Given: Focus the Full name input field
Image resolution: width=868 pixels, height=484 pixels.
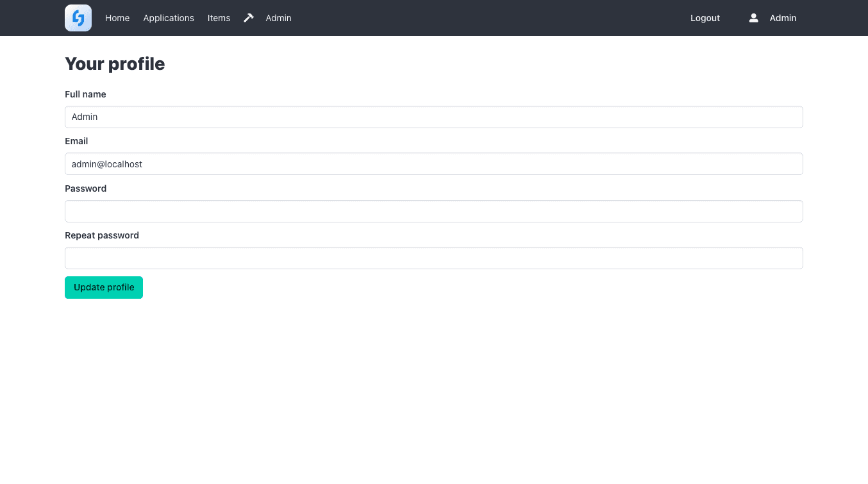Looking at the screenshot, I should tap(434, 117).
